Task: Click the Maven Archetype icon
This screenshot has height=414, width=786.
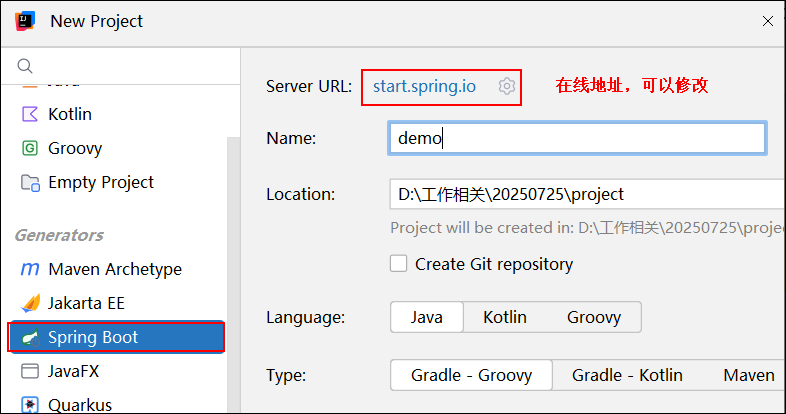Action: tap(30, 269)
